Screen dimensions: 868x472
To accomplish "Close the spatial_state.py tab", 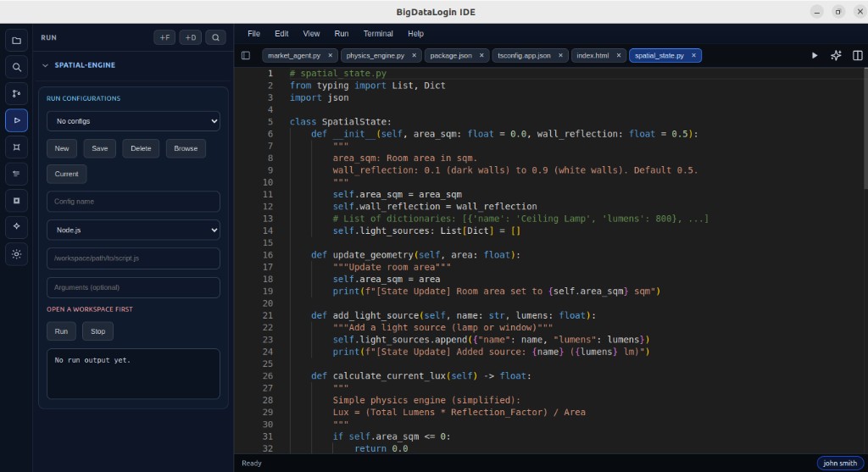I will pos(693,55).
